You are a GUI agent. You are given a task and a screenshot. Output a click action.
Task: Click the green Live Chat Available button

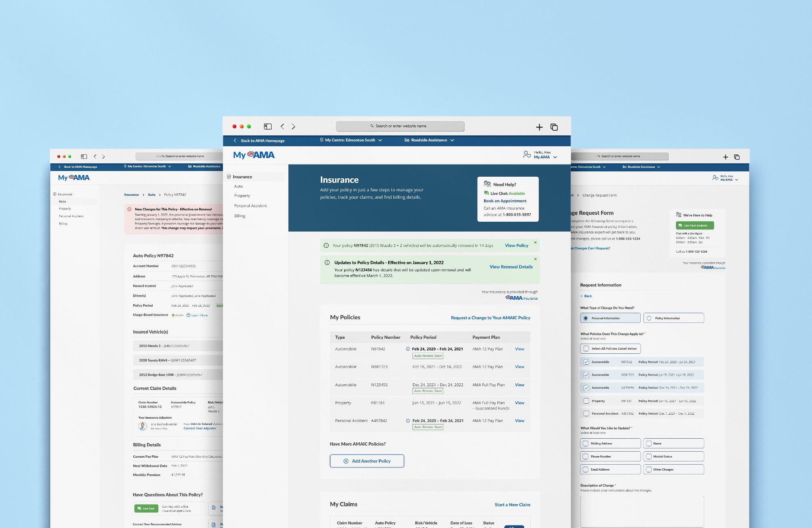point(695,225)
